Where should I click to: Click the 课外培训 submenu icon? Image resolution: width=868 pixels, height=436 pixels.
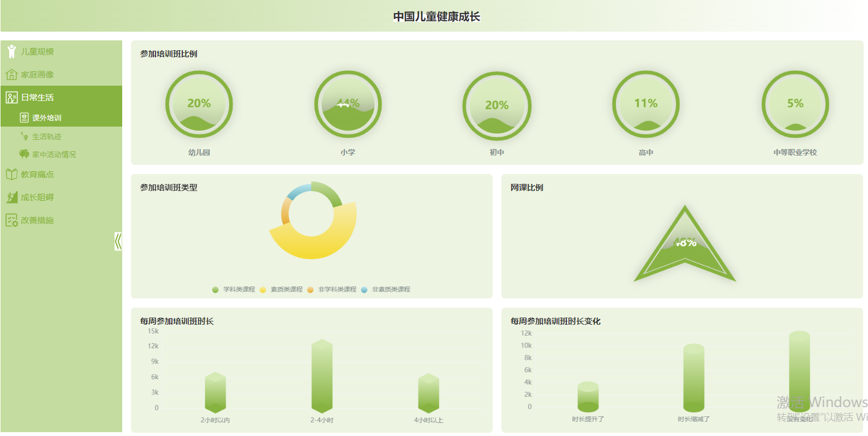pos(24,117)
